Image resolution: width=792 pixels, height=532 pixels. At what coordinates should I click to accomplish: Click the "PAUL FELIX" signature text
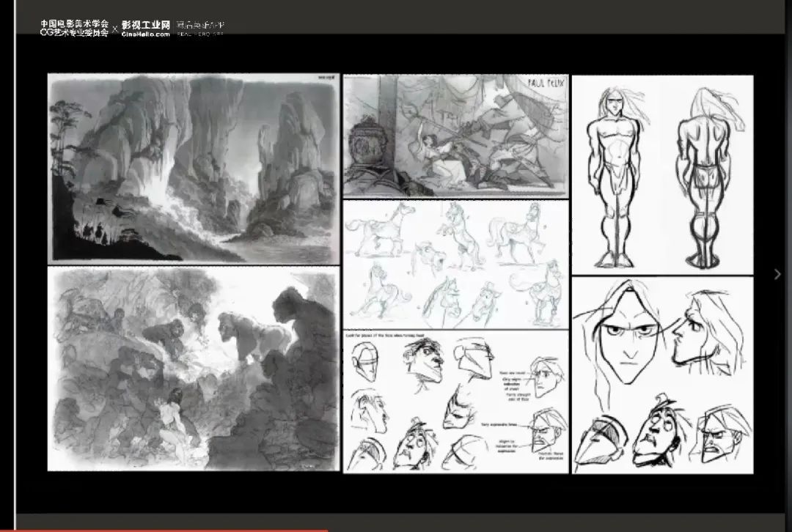tap(546, 83)
